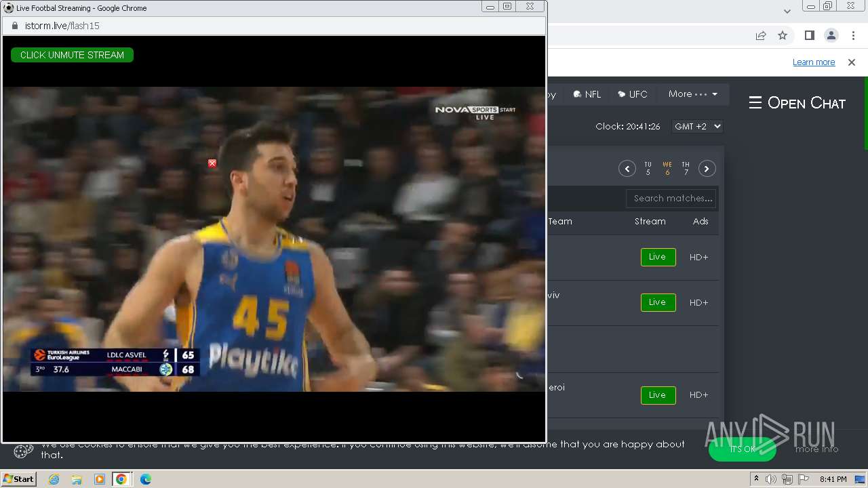Select the NFL category tab
The width and height of the screenshot is (868, 488).
point(587,94)
